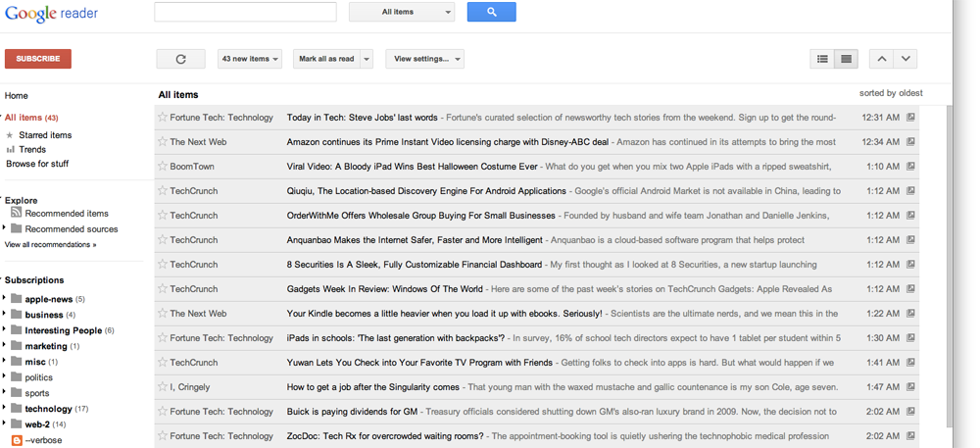Star the 'Viral Video: A Bloody iPad' item
This screenshot has width=980, height=448.
(163, 167)
